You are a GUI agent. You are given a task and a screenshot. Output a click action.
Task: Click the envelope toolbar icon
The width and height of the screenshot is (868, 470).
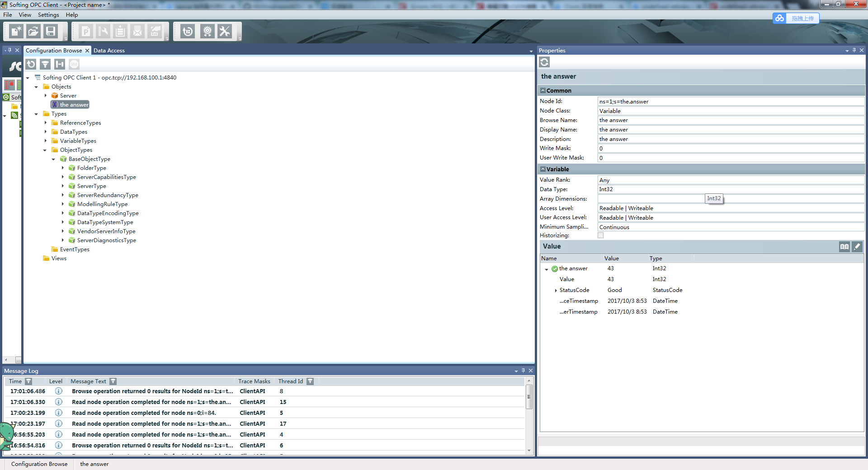point(137,31)
